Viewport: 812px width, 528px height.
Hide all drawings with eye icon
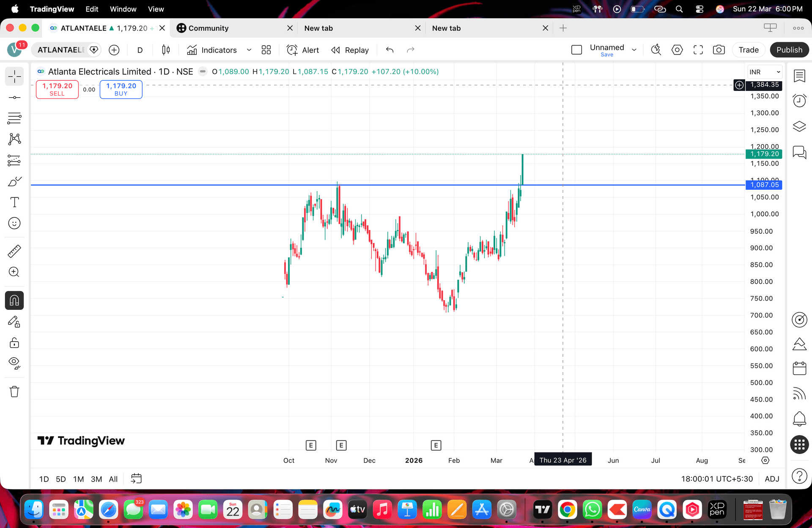tap(14, 363)
